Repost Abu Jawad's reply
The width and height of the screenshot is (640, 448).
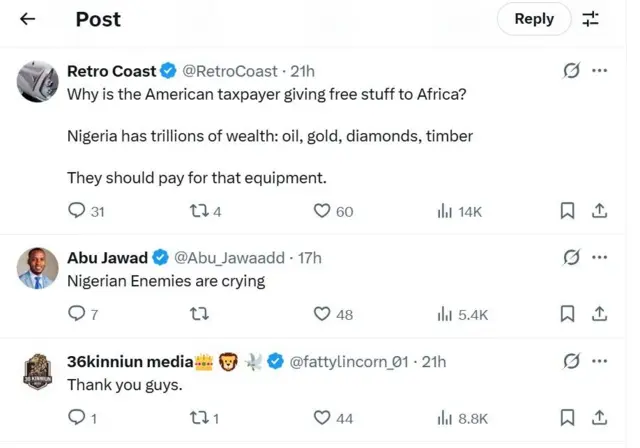click(x=198, y=314)
